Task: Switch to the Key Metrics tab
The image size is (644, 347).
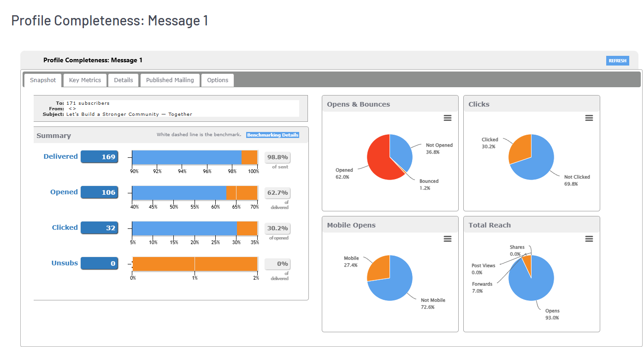Action: tap(85, 80)
